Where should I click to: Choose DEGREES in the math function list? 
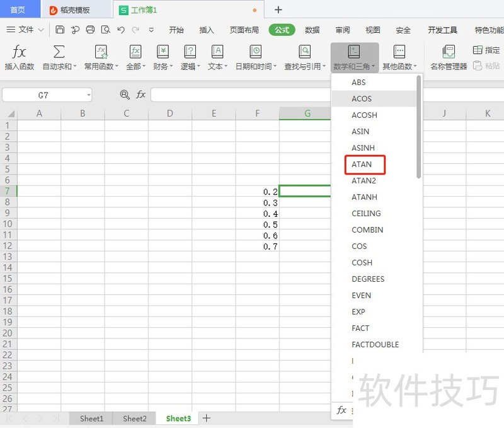pyautogui.click(x=368, y=279)
